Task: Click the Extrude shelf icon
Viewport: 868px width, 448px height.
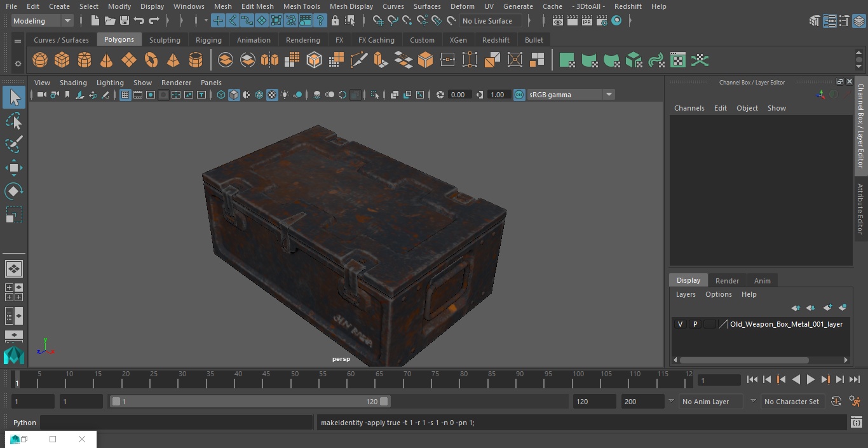Action: (381, 60)
